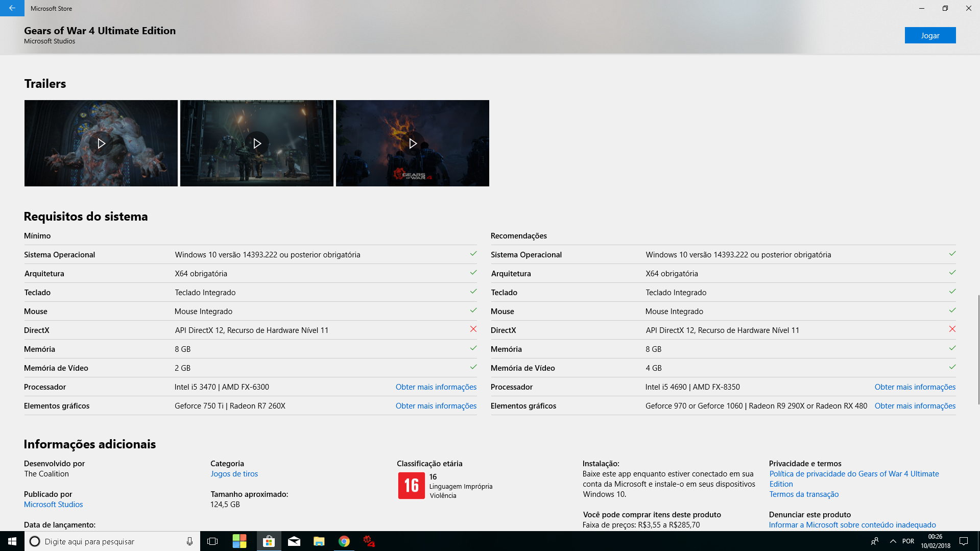Screen dimensions: 980x551
Task: Click the checkmark for recommended Teclado
Action: coord(952,292)
